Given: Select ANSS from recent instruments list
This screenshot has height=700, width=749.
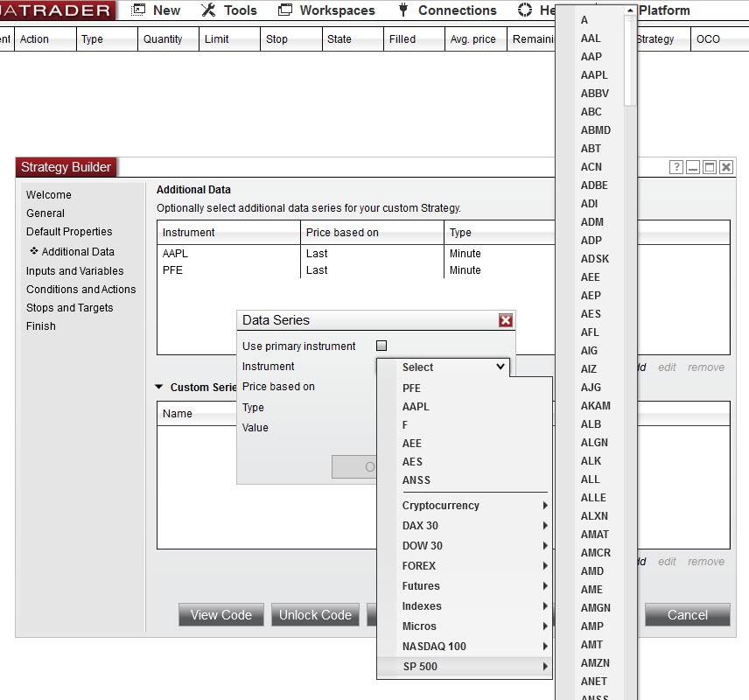Looking at the screenshot, I should point(465,480).
